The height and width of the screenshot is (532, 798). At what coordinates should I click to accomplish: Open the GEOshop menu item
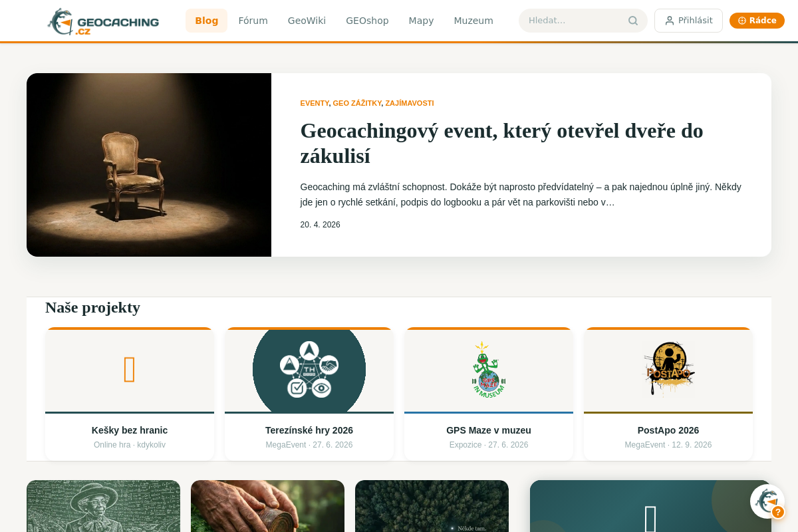point(367,21)
